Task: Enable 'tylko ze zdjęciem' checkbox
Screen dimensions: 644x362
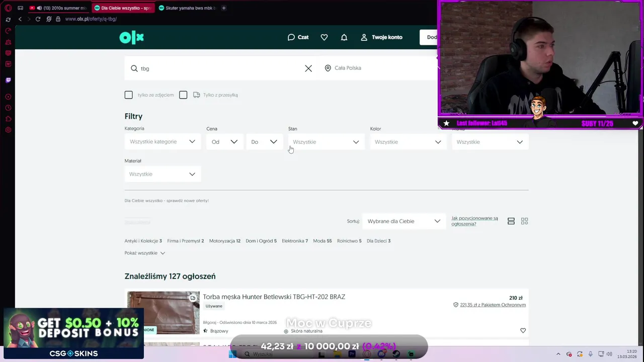Action: (129, 95)
